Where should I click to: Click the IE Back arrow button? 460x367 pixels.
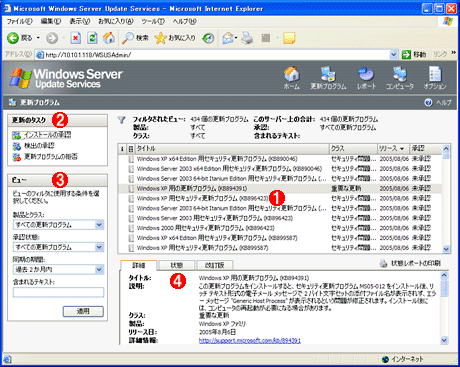click(13, 38)
